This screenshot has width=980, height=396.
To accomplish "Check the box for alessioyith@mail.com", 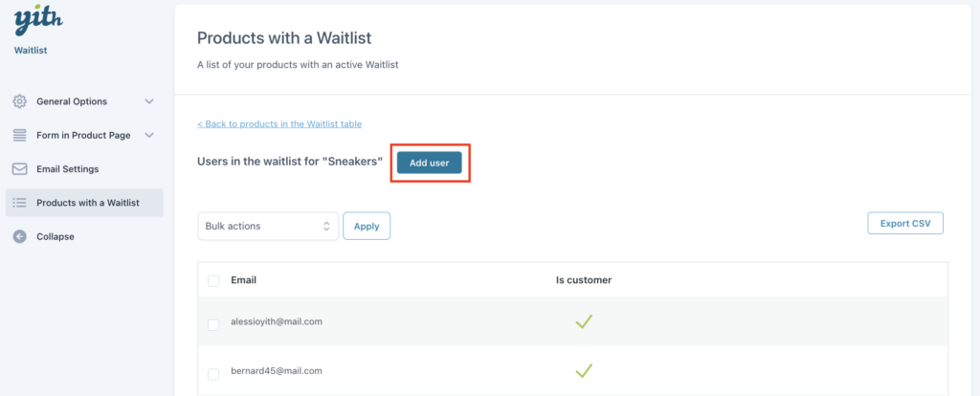I will coord(213,325).
